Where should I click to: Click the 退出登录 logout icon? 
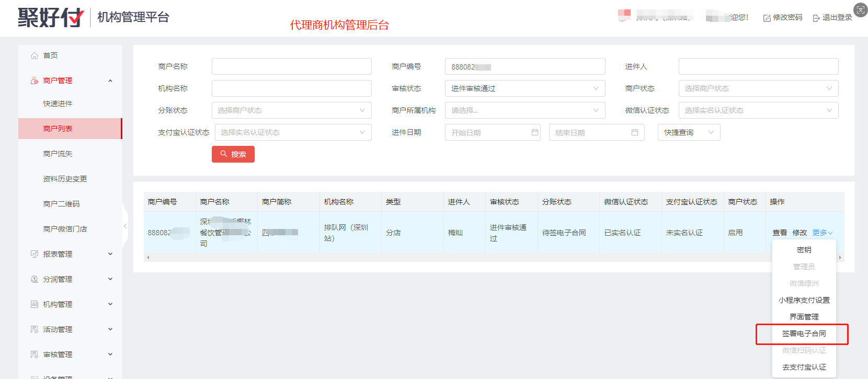816,18
